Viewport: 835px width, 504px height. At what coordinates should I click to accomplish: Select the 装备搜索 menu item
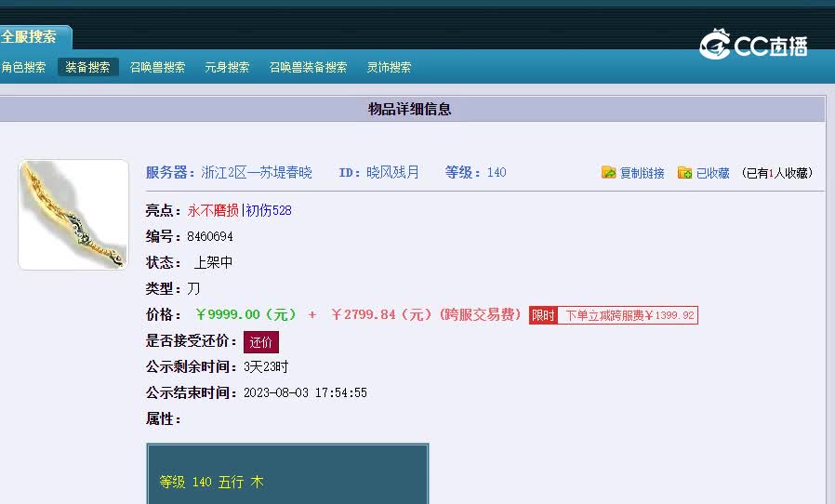click(87, 67)
